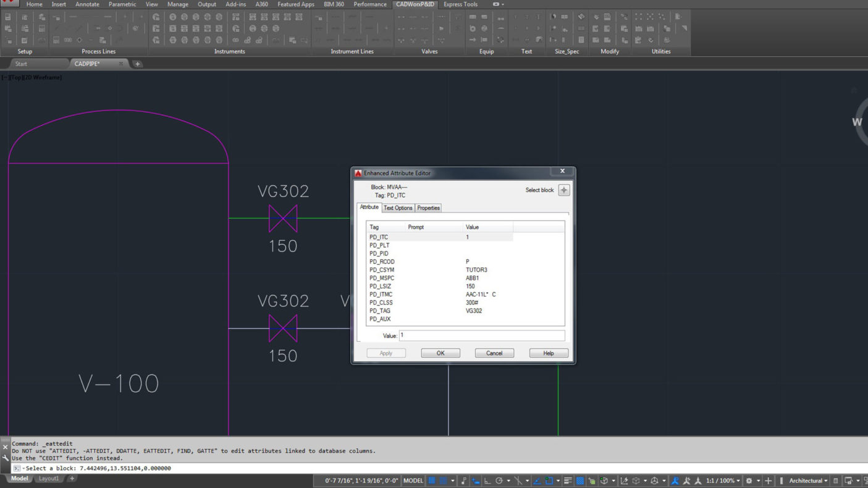Click the lineweight display status bar icon
868x488 pixels.
[x=568, y=481]
